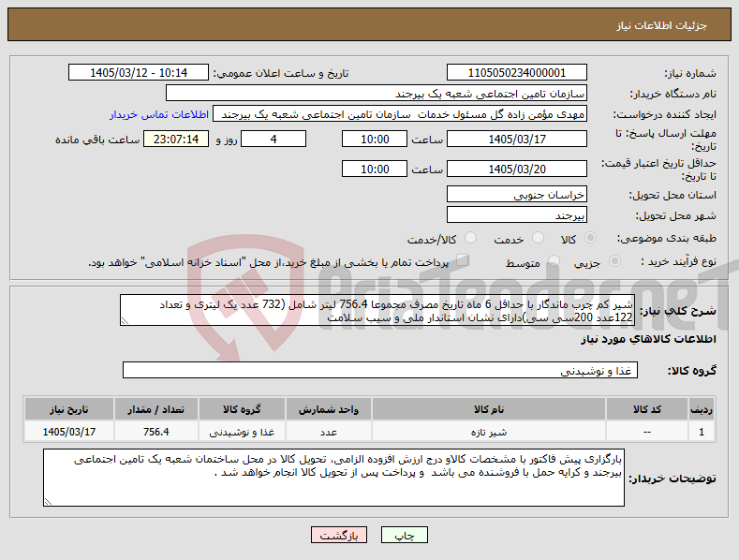Click the table date cell 1405/03/17

pos(68,432)
